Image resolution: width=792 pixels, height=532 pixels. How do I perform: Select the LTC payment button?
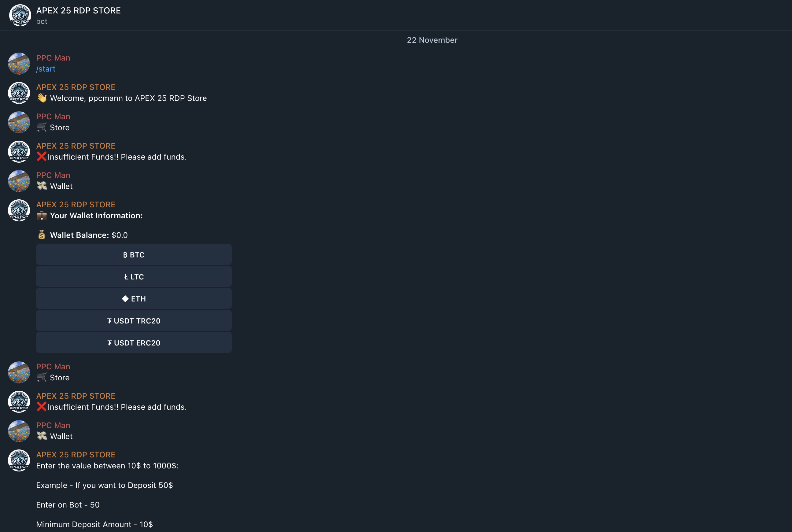click(134, 276)
